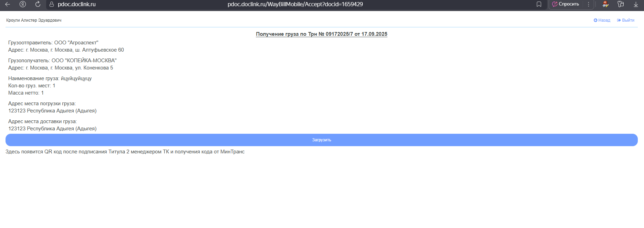Go back with the browser back arrow
This screenshot has height=228, width=644.
[8, 4]
